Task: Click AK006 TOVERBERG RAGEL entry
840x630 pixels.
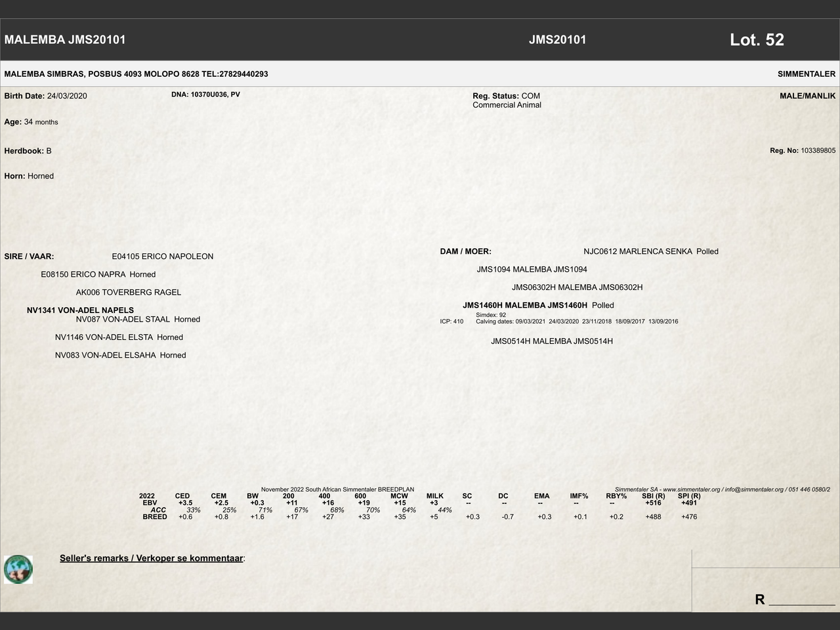Action: pos(129,292)
